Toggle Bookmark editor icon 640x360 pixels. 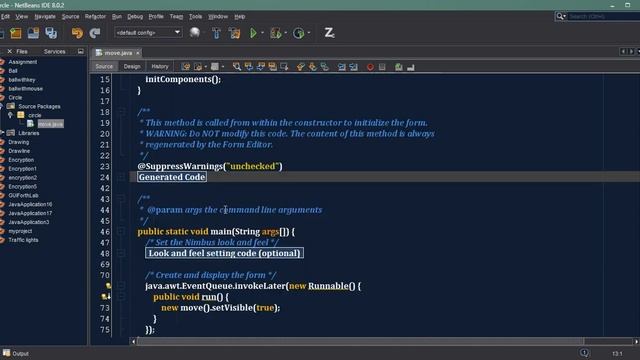coord(324,67)
